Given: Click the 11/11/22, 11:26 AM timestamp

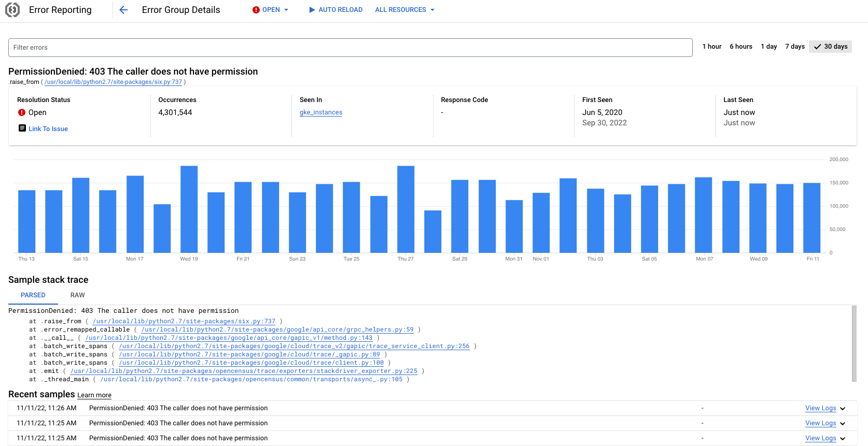Looking at the screenshot, I should pos(47,408).
